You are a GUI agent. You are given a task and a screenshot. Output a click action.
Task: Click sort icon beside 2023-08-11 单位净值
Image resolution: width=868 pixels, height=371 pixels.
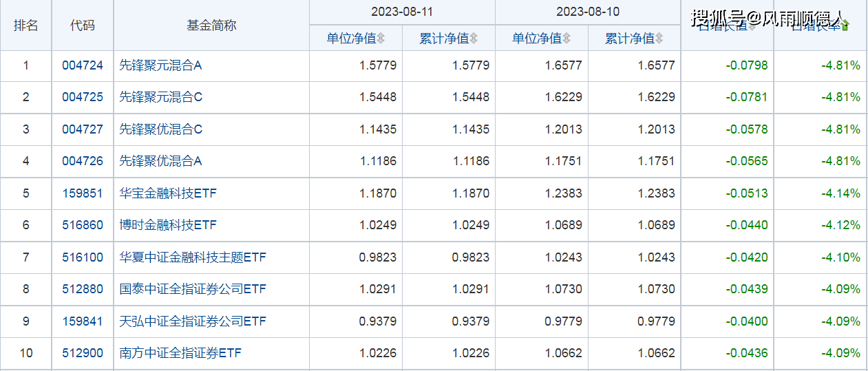(x=381, y=39)
